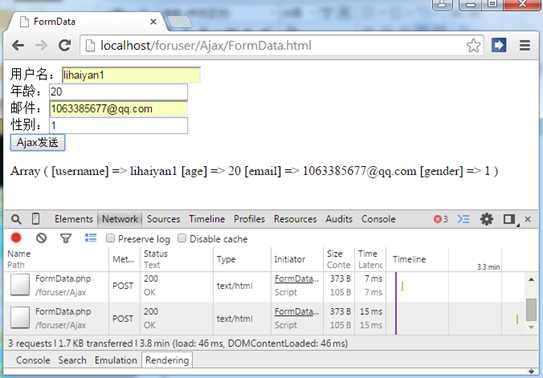Go back with the browser back arrow
This screenshot has width=543, height=378.
tap(18, 45)
